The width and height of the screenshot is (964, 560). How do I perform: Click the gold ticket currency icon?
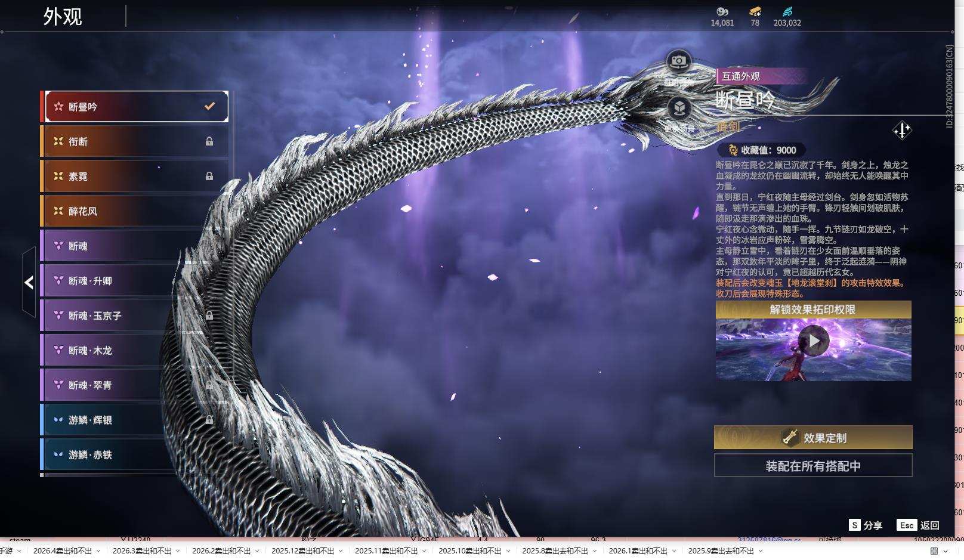[755, 11]
